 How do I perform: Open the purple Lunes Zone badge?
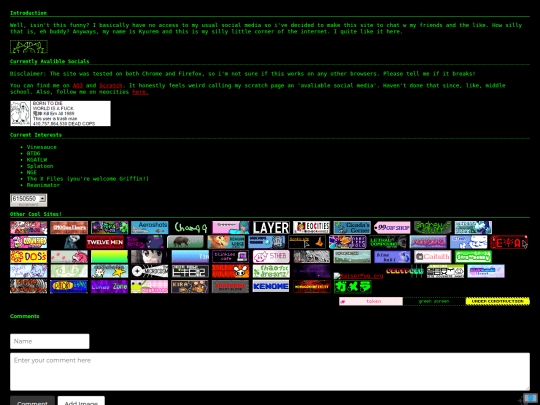click(110, 287)
